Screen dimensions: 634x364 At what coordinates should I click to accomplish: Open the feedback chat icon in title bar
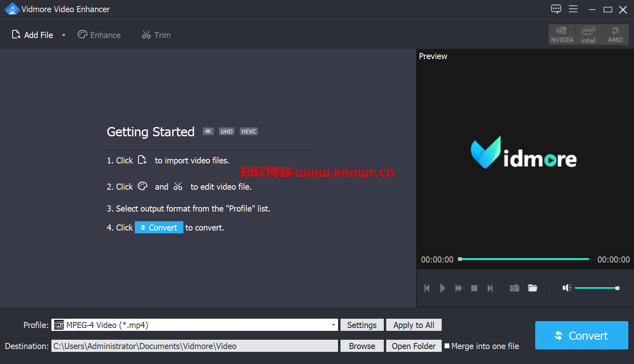pos(556,9)
